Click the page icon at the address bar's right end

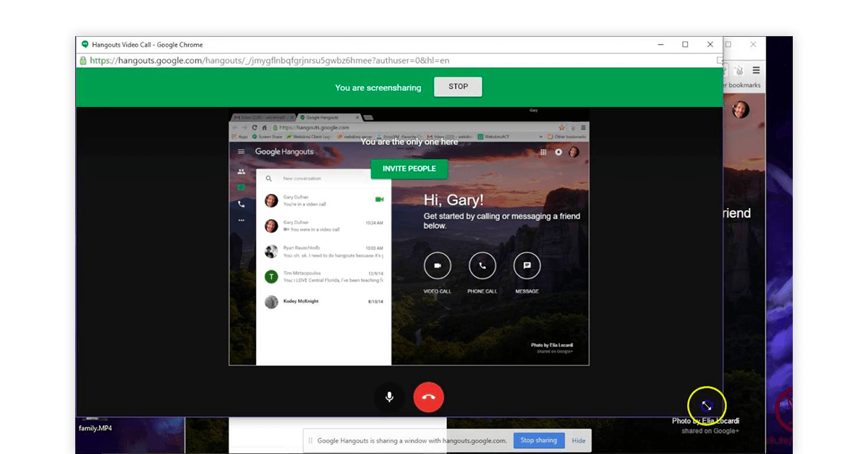[x=719, y=61]
